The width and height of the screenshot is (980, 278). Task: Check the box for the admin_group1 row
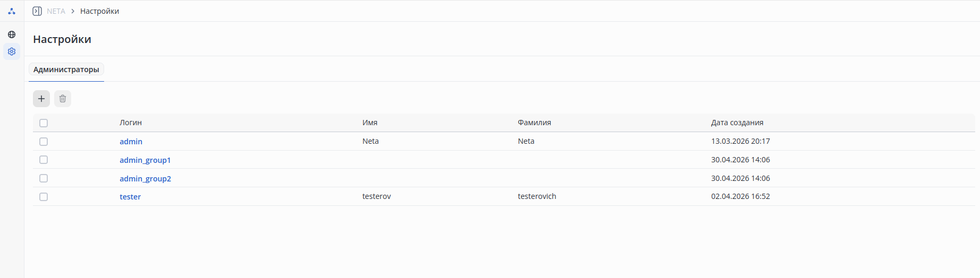click(x=44, y=160)
